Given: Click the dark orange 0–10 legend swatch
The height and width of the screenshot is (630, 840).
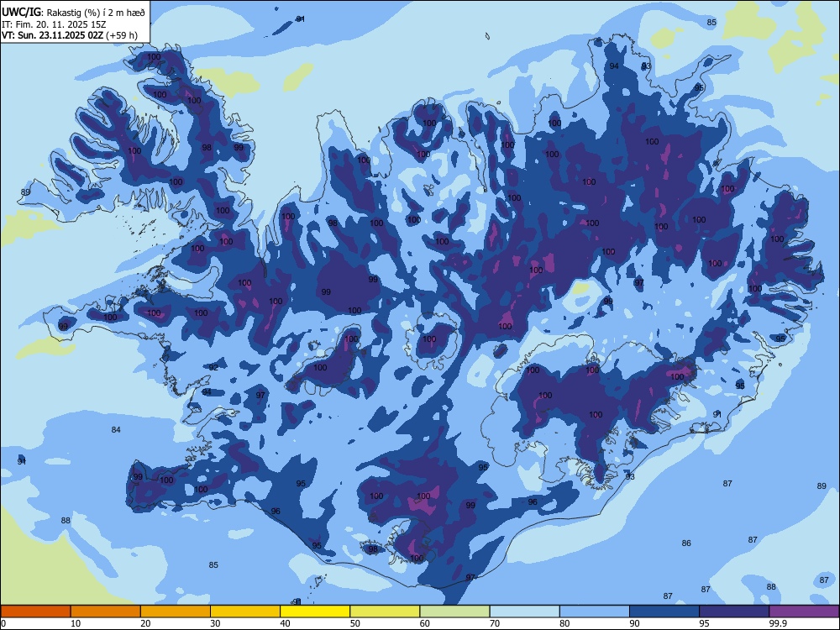Looking at the screenshot, I should [35, 612].
